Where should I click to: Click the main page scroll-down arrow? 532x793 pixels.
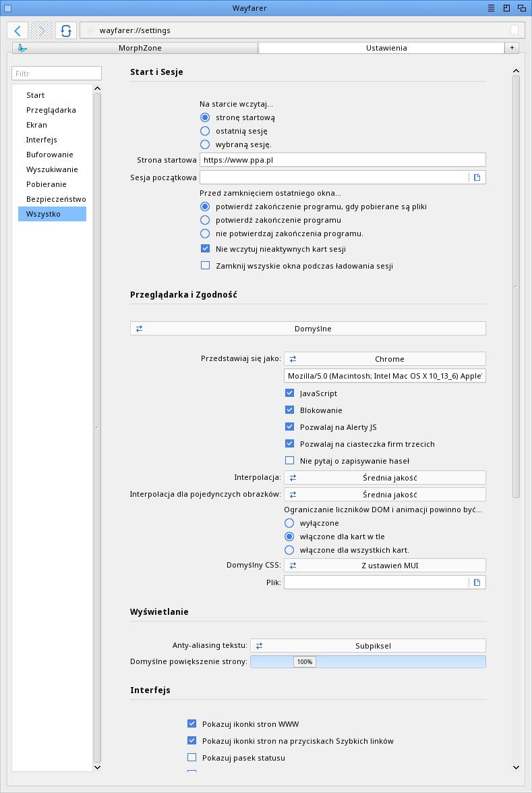click(516, 767)
